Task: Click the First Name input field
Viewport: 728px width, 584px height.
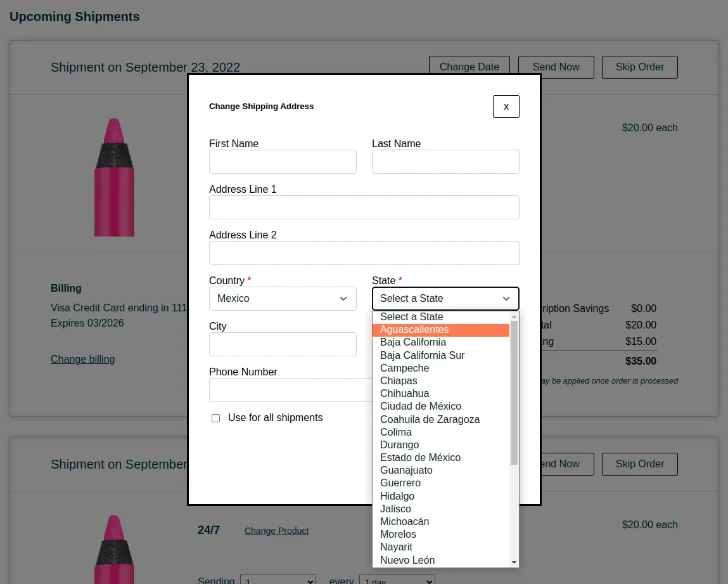Action: [x=283, y=162]
